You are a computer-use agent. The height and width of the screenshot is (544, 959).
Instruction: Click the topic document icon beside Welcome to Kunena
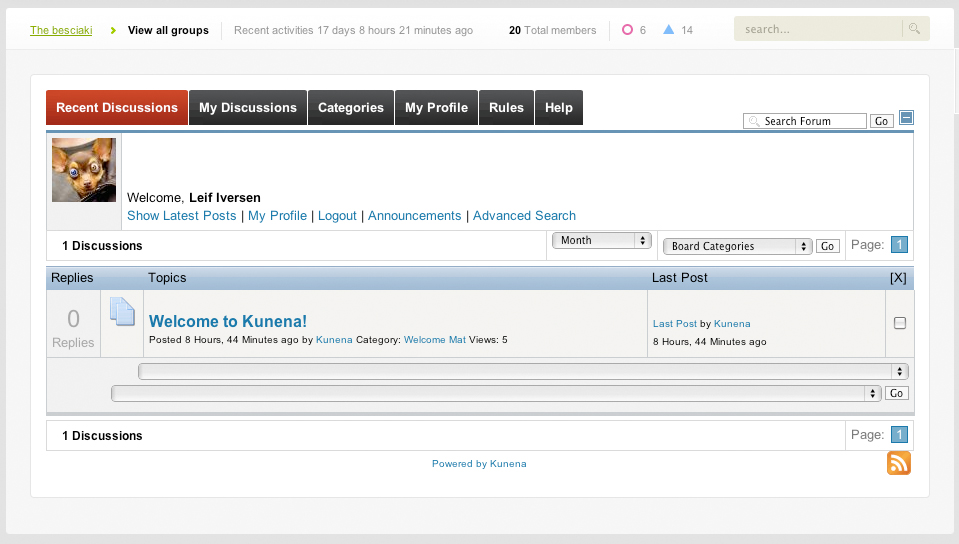coord(122,313)
